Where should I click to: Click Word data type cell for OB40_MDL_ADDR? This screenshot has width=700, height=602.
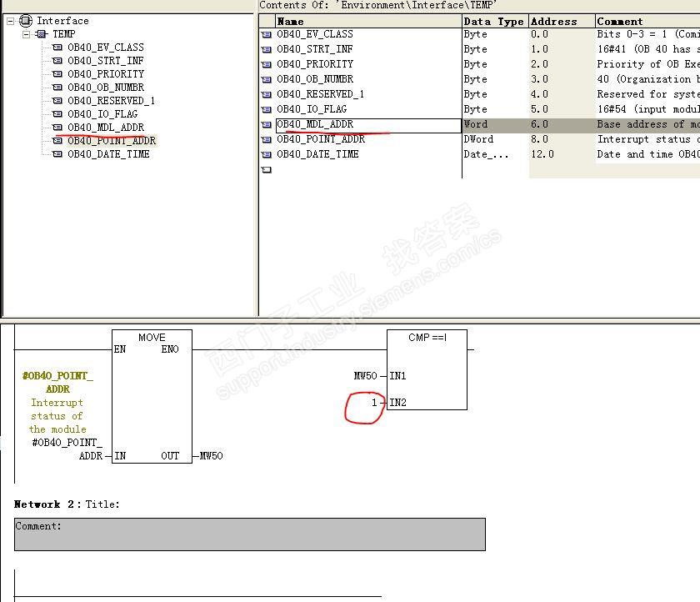coord(496,124)
